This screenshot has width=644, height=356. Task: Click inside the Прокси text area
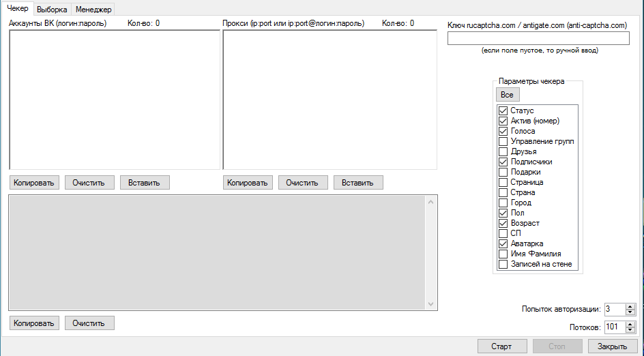tap(330, 100)
